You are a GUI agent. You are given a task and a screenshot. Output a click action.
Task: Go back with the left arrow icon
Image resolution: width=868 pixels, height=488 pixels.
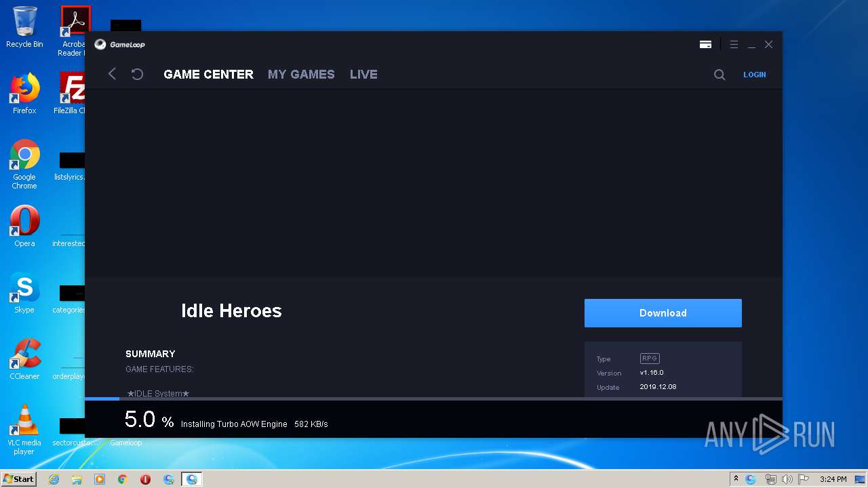click(x=113, y=74)
